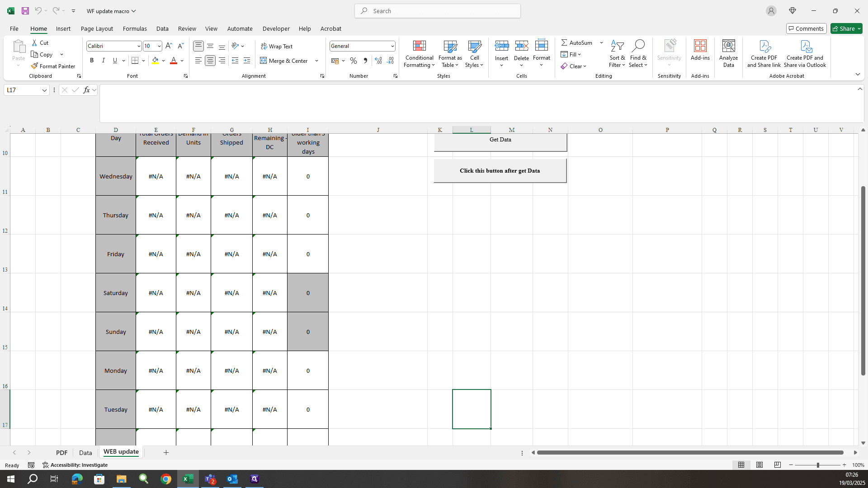Open the Add-ins icon
This screenshot has height=488, width=868.
[x=700, y=46]
